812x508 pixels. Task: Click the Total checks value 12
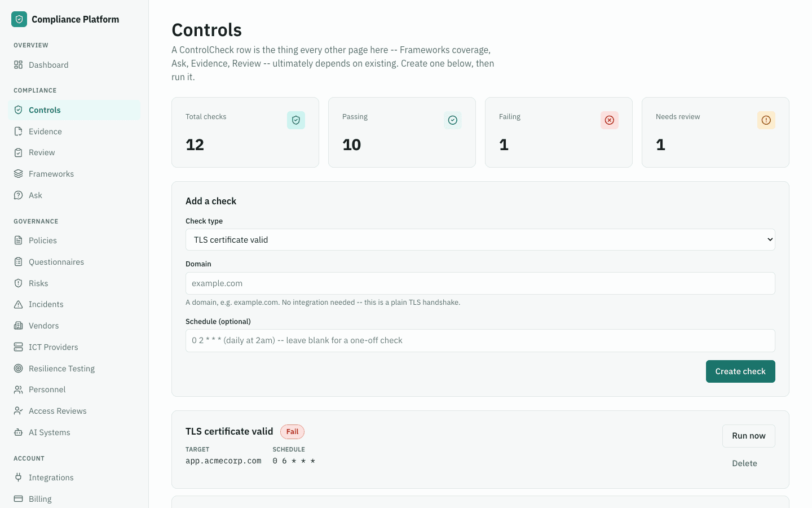tap(195, 145)
